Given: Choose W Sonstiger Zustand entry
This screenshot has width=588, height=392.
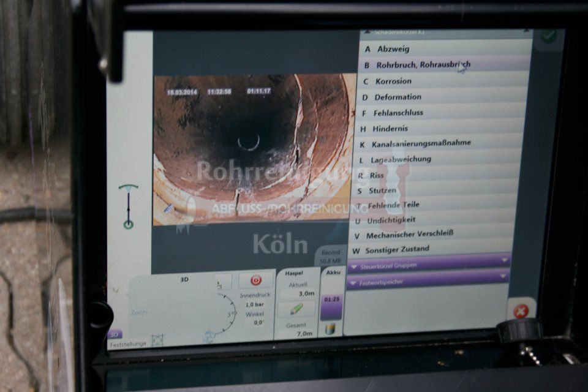Looking at the screenshot, I should (x=430, y=249).
